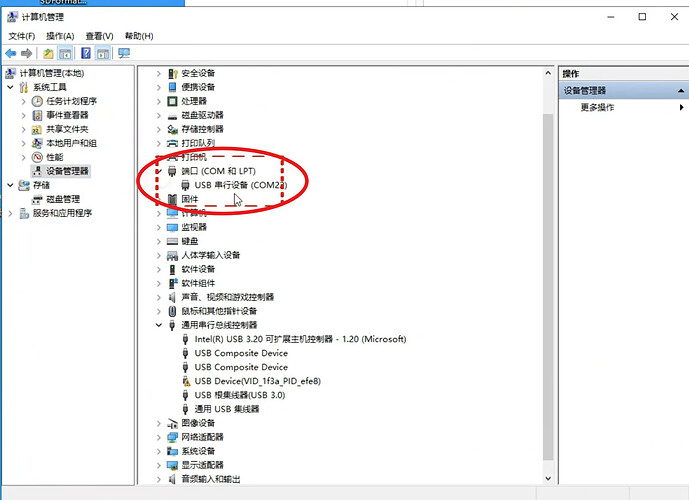Open the 文件(F) menu
689x500 pixels.
point(22,36)
